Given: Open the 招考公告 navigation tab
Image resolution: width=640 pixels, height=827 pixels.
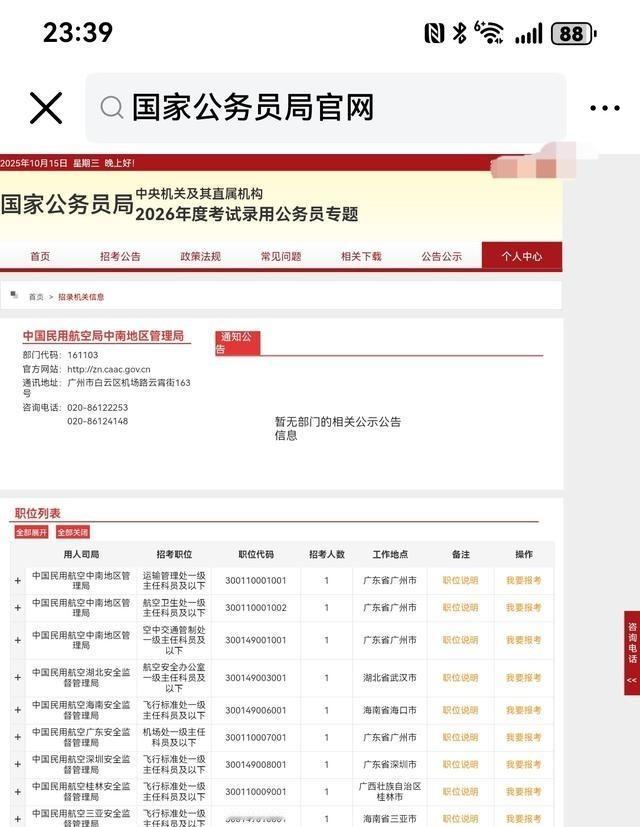Looking at the screenshot, I should [x=120, y=256].
